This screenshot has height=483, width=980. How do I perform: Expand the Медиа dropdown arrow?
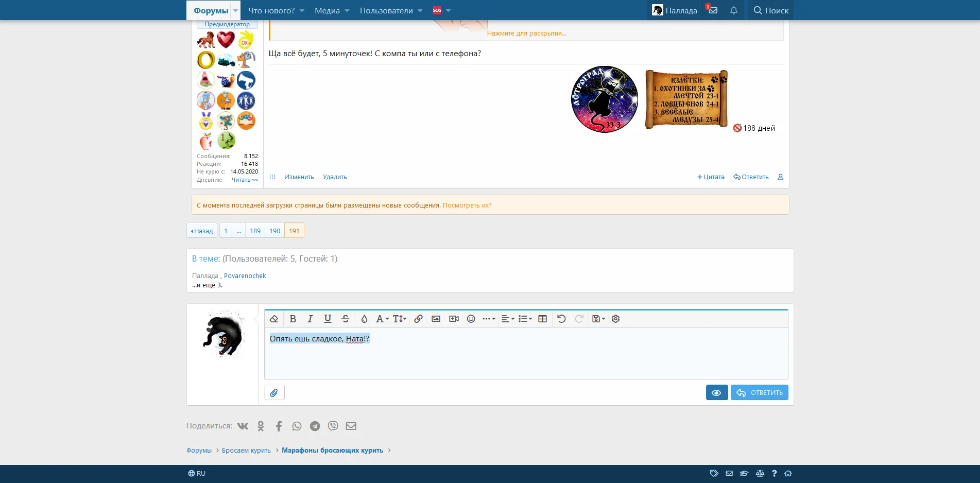click(347, 10)
